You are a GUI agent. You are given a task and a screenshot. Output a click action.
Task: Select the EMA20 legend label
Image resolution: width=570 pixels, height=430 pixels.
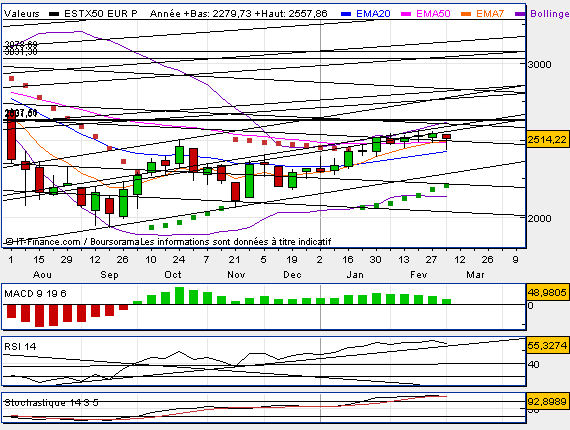click(x=373, y=14)
